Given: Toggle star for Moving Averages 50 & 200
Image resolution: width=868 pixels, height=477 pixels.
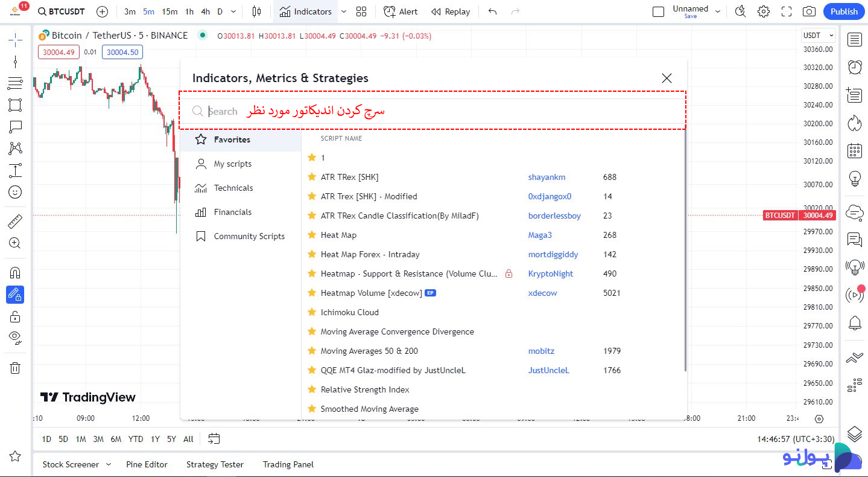Looking at the screenshot, I should (x=312, y=351).
